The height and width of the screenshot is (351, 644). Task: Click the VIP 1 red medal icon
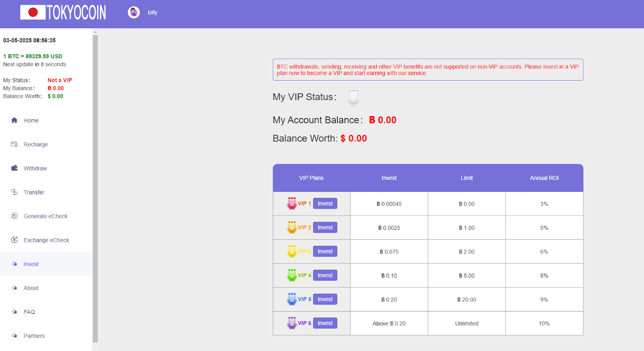292,204
